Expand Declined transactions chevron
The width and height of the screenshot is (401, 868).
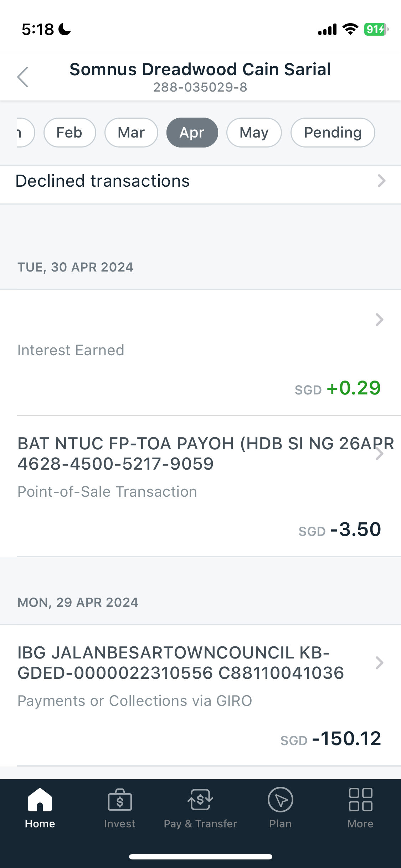click(381, 181)
